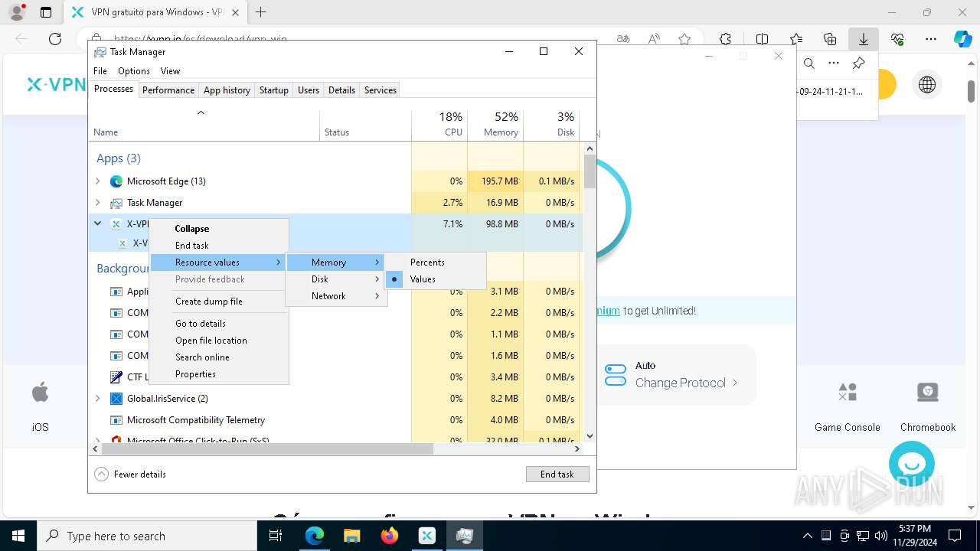This screenshot has height=551, width=980.
Task: Sort processes by CPU column header
Action: pyautogui.click(x=439, y=126)
